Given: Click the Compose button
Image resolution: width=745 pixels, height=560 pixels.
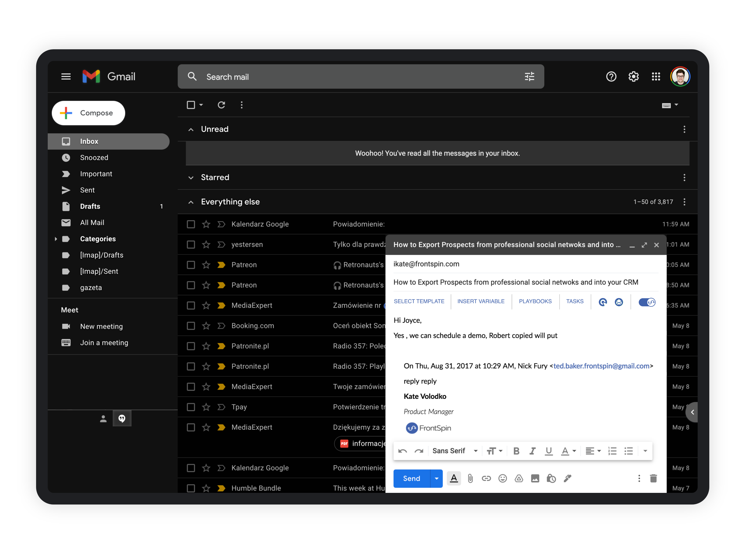Looking at the screenshot, I should (89, 113).
